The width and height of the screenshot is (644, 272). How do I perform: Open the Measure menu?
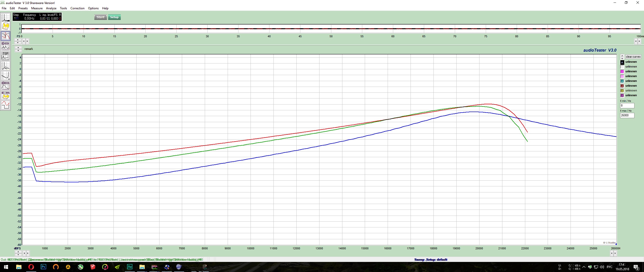coord(37,8)
